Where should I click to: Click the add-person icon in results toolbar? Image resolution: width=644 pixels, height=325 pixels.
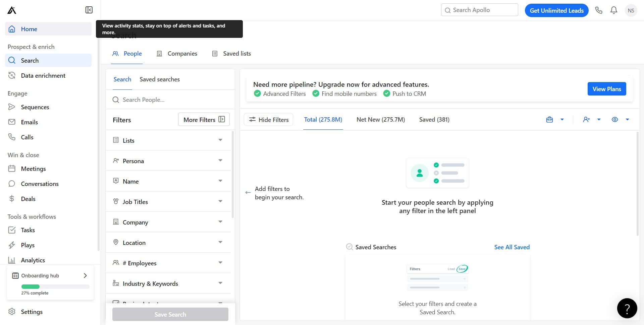click(x=586, y=120)
